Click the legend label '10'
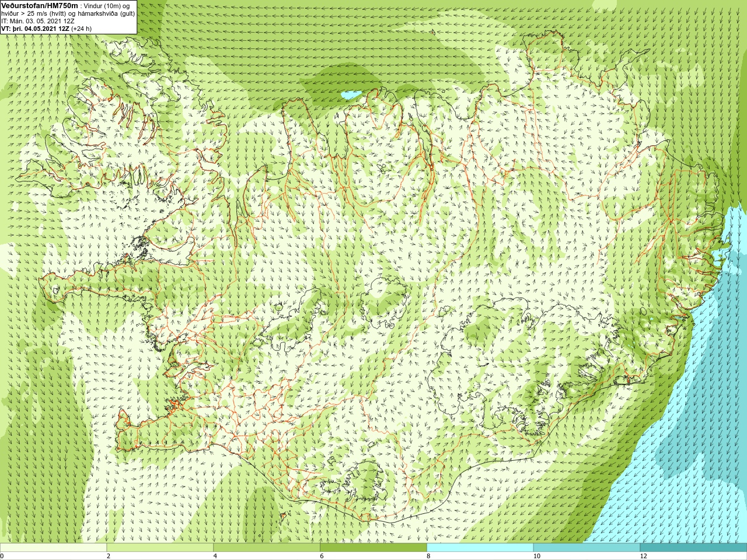 [537, 556]
